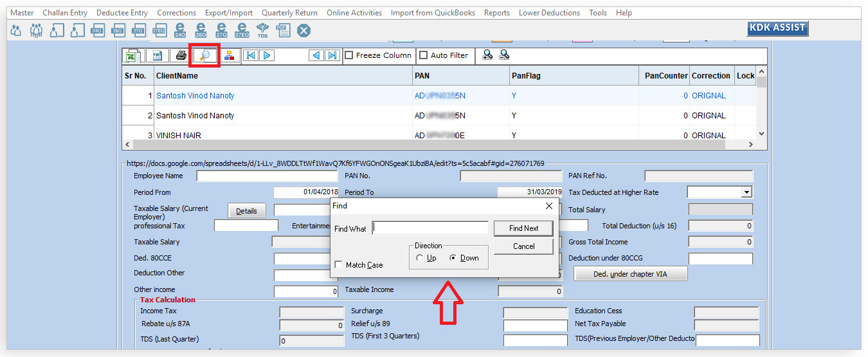Open the Challan Entry menu

coord(65,13)
